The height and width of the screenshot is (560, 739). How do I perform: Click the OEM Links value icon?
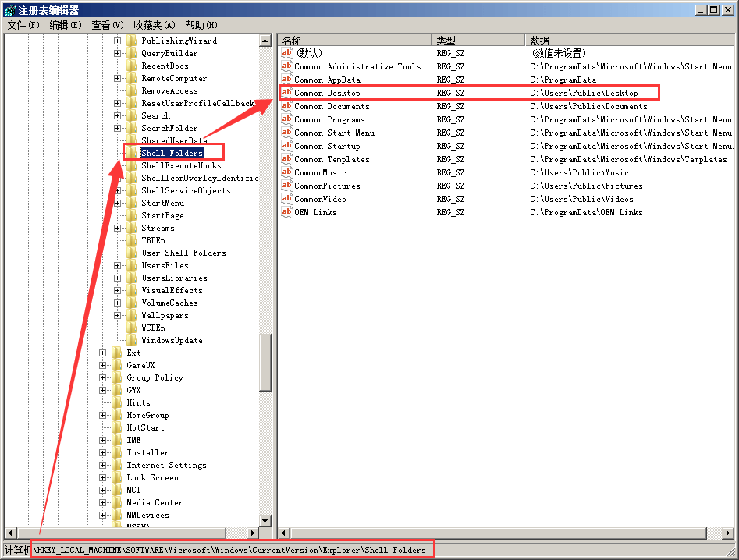286,213
